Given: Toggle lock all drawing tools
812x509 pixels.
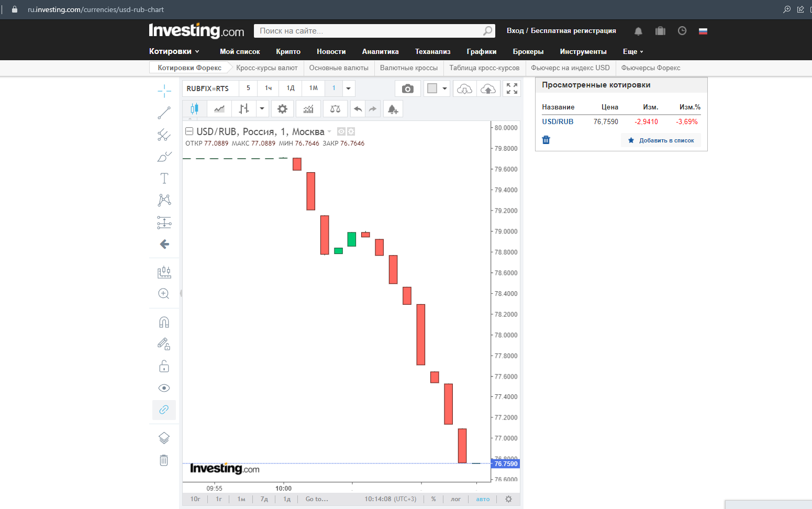Looking at the screenshot, I should pos(164,366).
